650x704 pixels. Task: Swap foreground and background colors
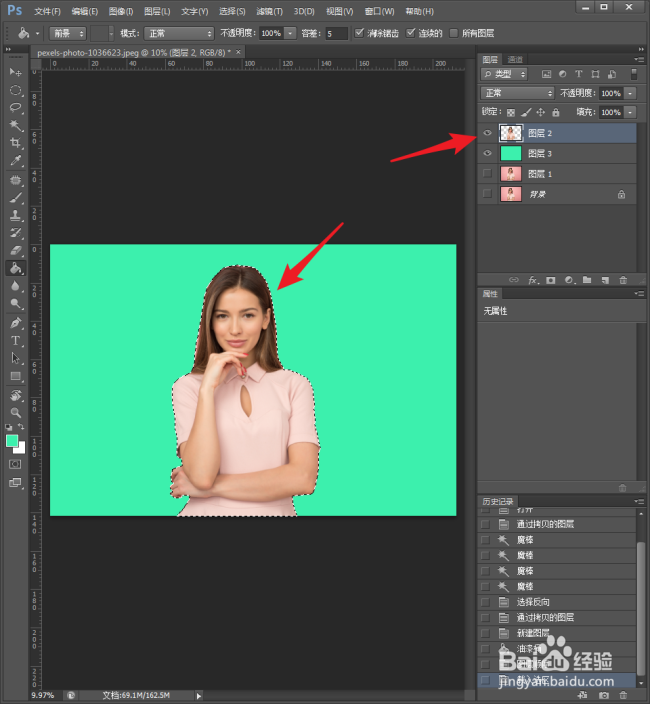21,427
